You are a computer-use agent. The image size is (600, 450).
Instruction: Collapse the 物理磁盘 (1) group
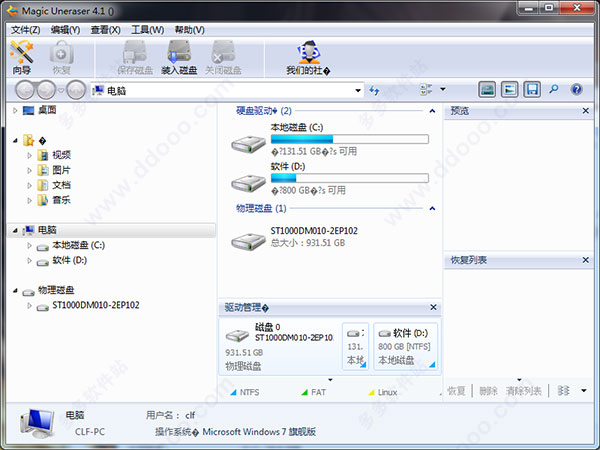[x=432, y=209]
